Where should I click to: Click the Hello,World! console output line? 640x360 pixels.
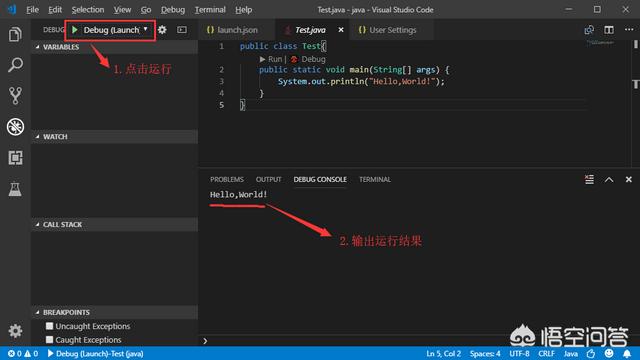[x=238, y=194]
